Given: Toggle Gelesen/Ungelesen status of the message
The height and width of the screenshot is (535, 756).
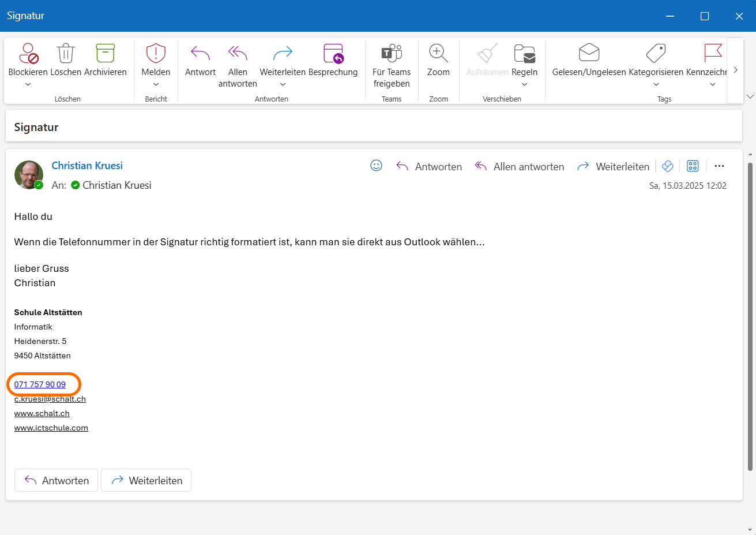Looking at the screenshot, I should (589, 53).
